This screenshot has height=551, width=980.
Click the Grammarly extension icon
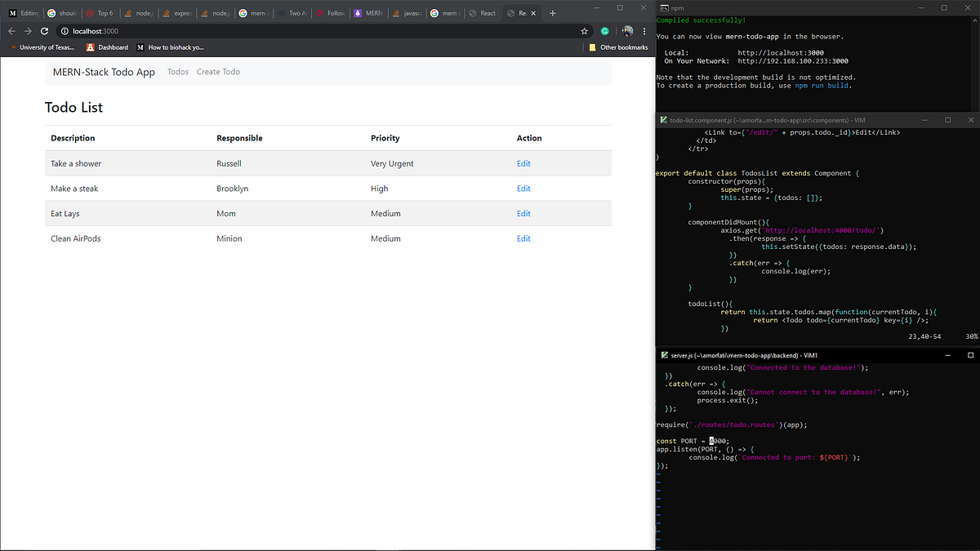[604, 30]
